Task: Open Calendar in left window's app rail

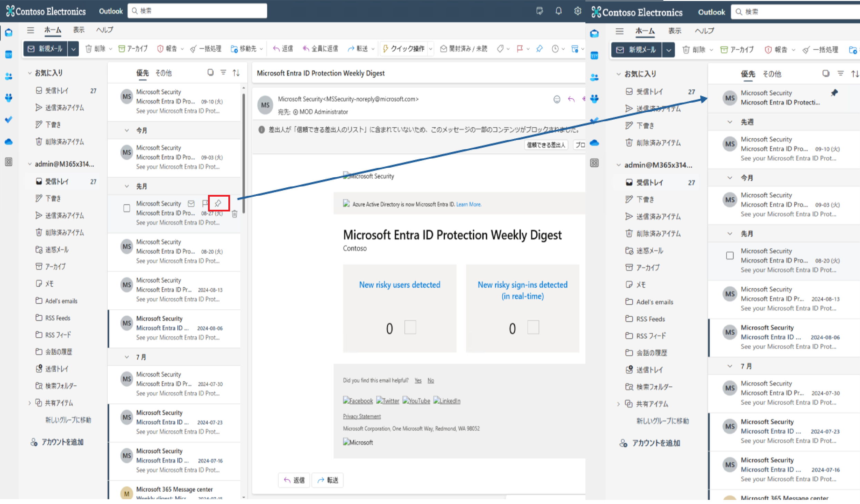Action: pyautogui.click(x=9, y=55)
